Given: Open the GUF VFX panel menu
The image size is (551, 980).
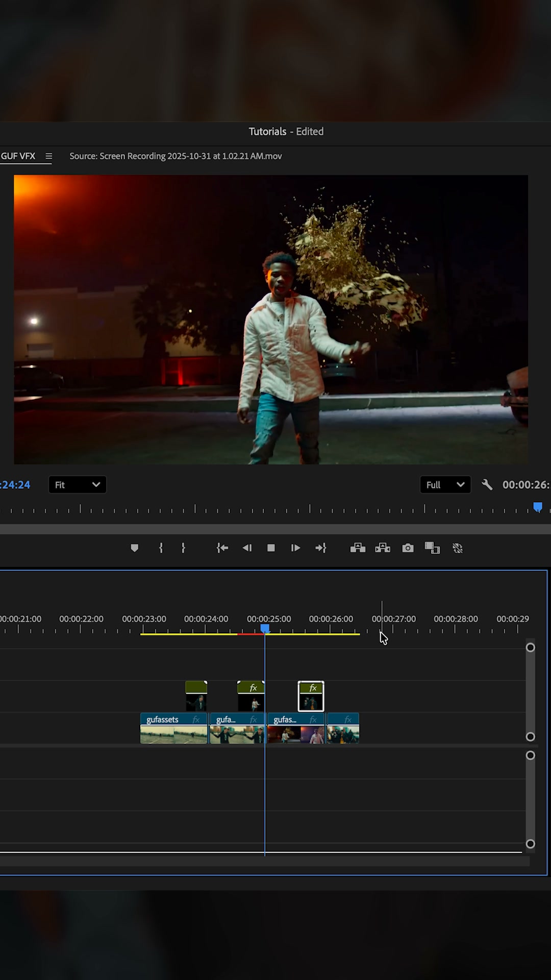Looking at the screenshot, I should (48, 156).
